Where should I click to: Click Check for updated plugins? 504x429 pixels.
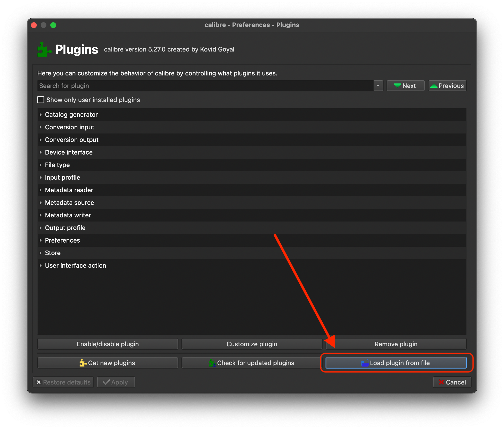(252, 363)
